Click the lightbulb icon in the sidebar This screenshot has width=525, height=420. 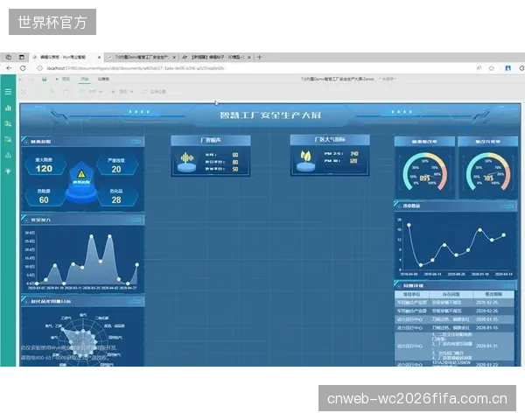8,171
